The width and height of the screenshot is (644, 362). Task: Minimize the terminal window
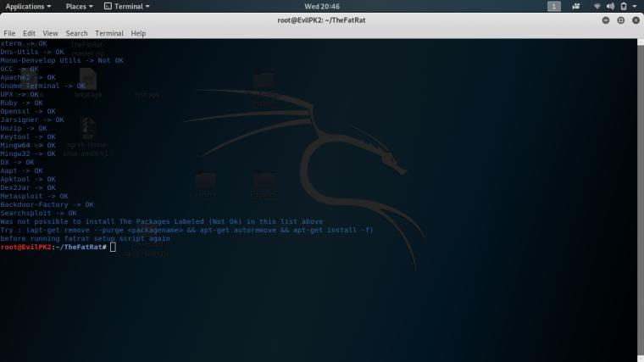(x=605, y=20)
